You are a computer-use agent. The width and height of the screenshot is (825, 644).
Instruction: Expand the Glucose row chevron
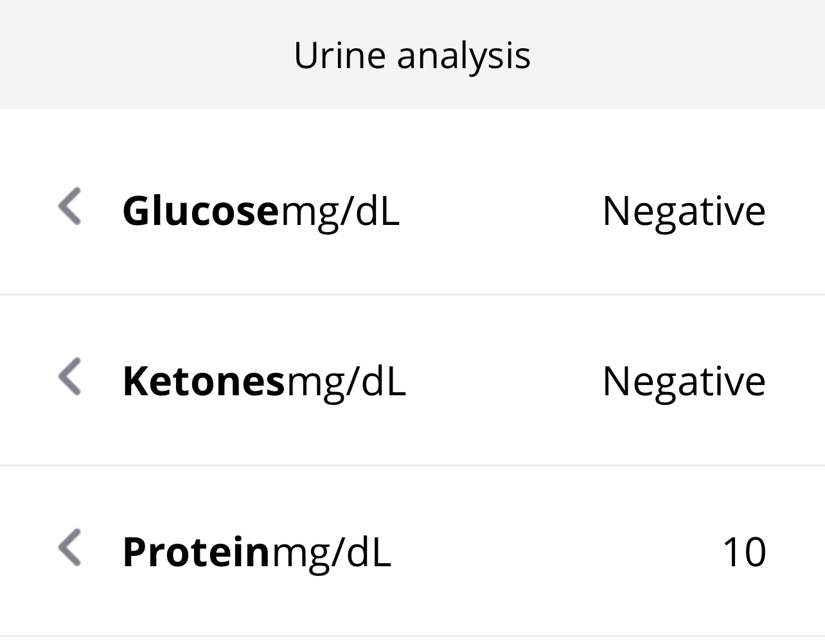pyautogui.click(x=69, y=206)
